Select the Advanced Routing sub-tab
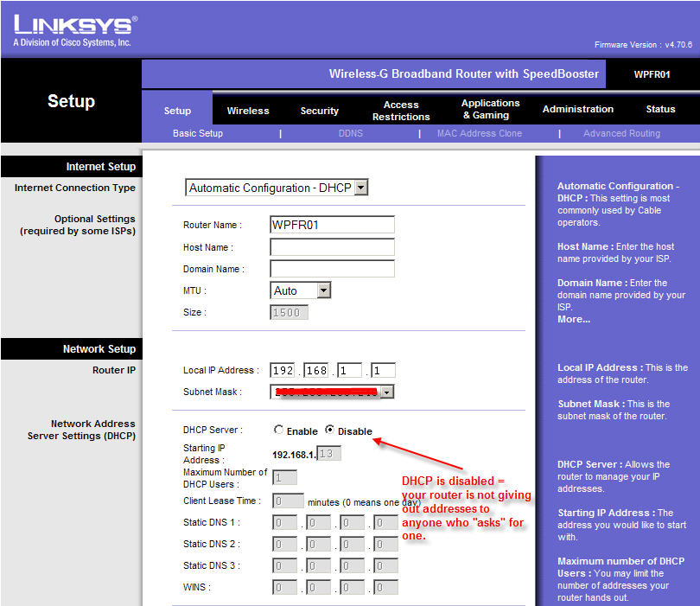This screenshot has height=606, width=700. pyautogui.click(x=621, y=133)
